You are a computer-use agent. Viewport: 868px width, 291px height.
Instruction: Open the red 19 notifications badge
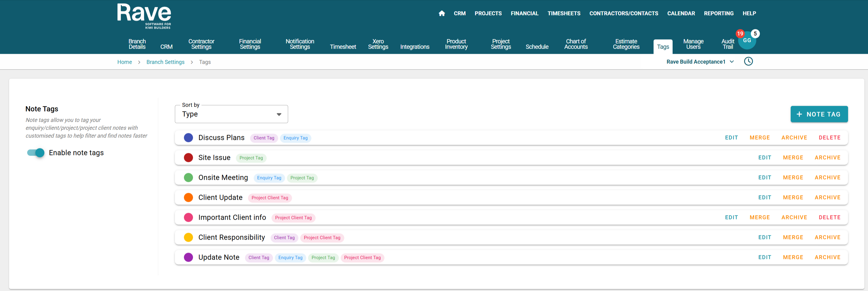tap(740, 33)
